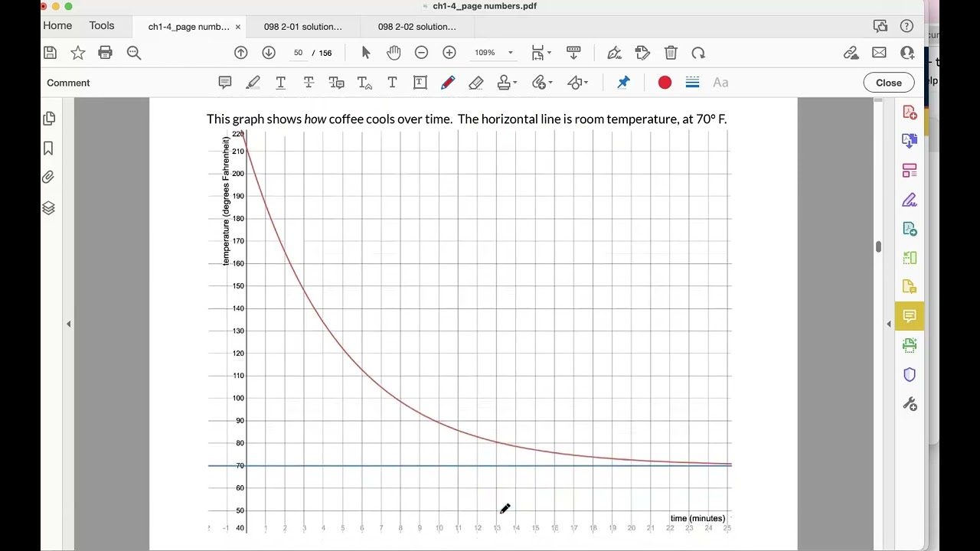Click the red color picker circle
This screenshot has height=551, width=980.
tap(665, 83)
